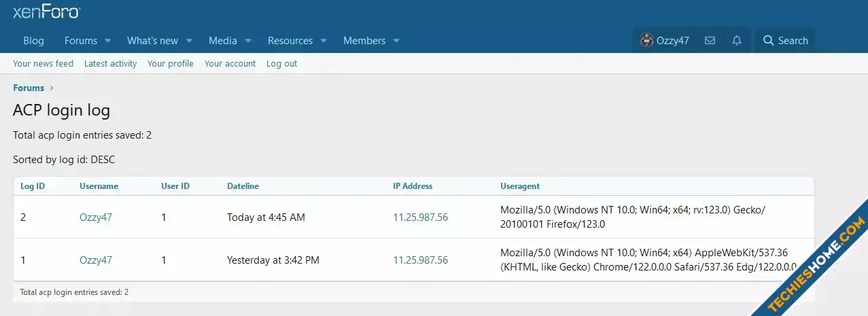Expand the Resources dropdown arrow
868x316 pixels.
tap(324, 41)
